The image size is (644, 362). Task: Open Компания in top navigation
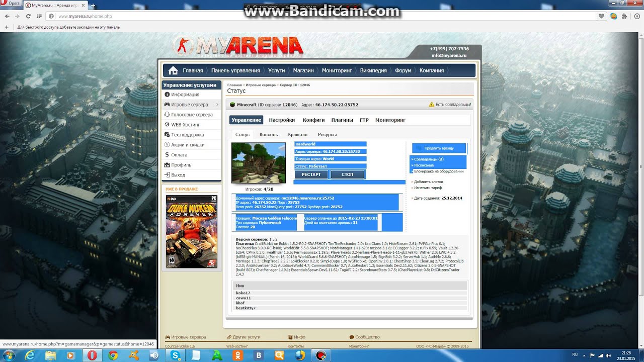pyautogui.click(x=432, y=70)
